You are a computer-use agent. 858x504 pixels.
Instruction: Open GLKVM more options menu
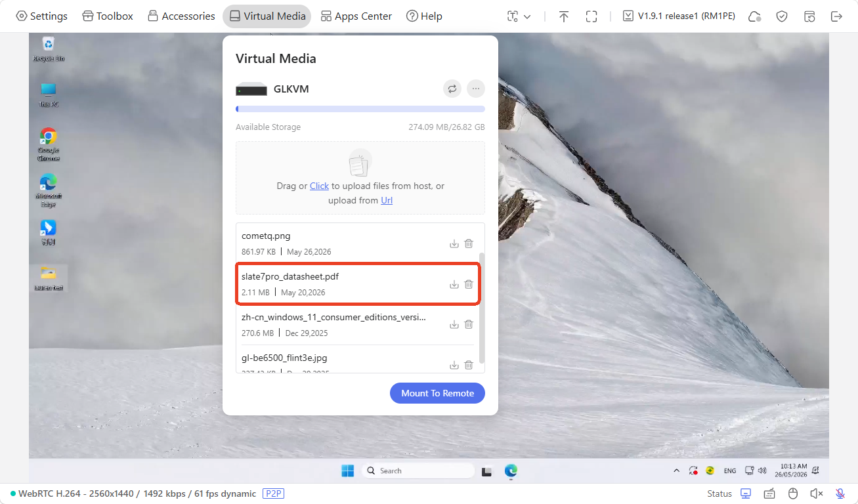click(476, 89)
